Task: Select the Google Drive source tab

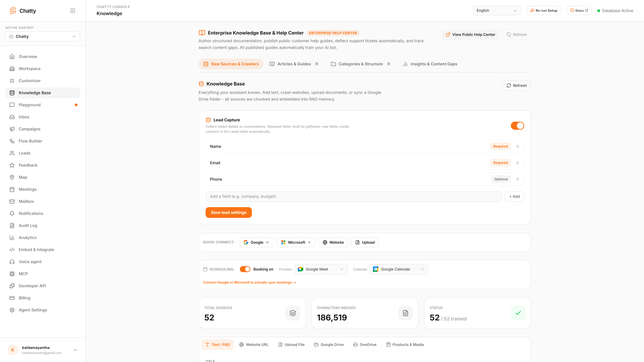Action: click(x=329, y=345)
